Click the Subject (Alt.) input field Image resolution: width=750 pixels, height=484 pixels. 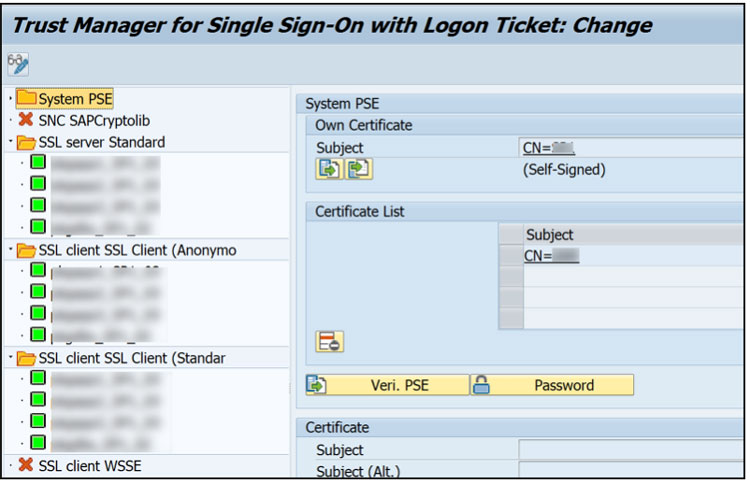point(632,471)
